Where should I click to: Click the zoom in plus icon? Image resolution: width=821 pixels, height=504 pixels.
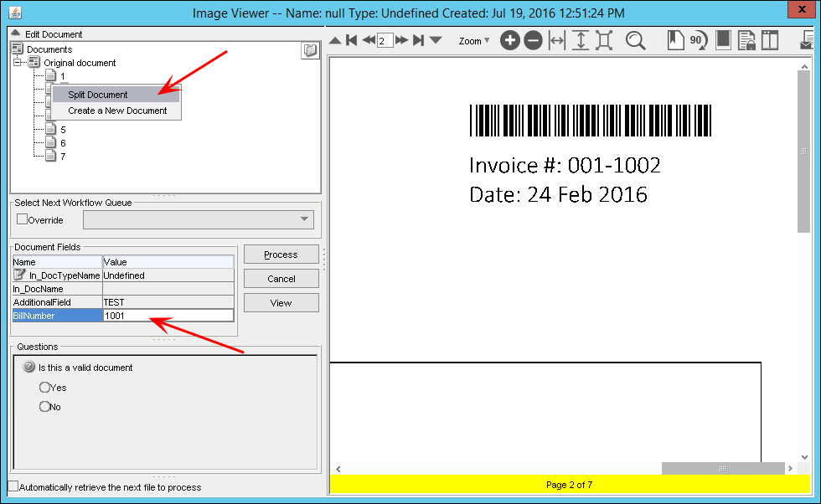coord(509,40)
